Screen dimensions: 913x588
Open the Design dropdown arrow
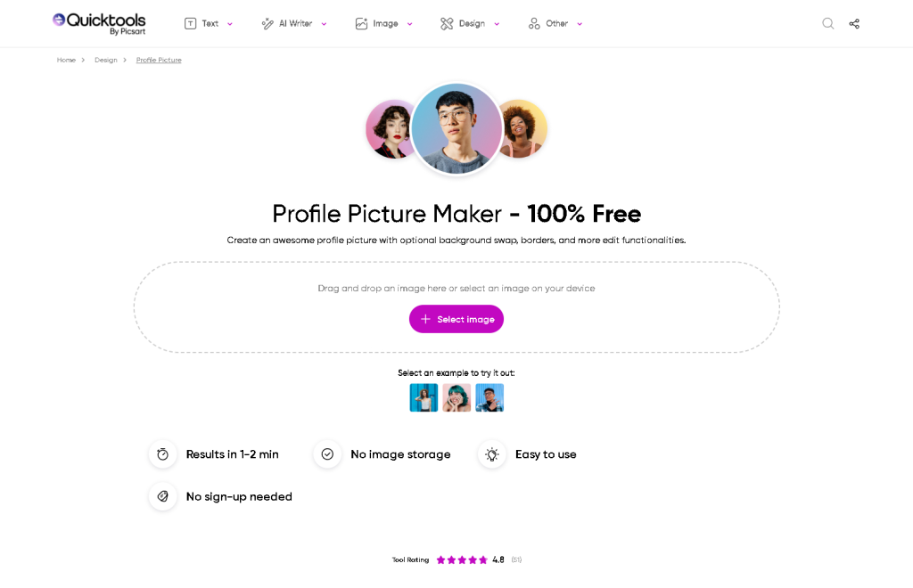coord(497,23)
